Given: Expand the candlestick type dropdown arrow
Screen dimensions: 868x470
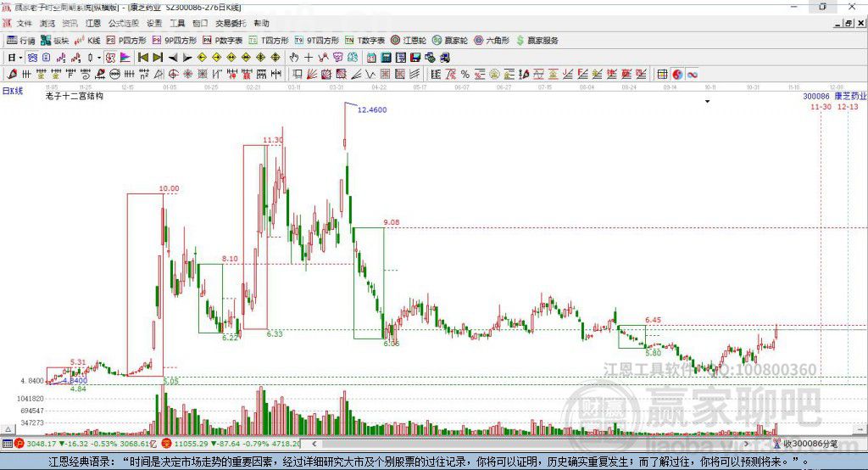Looking at the screenshot, I should point(99,58).
